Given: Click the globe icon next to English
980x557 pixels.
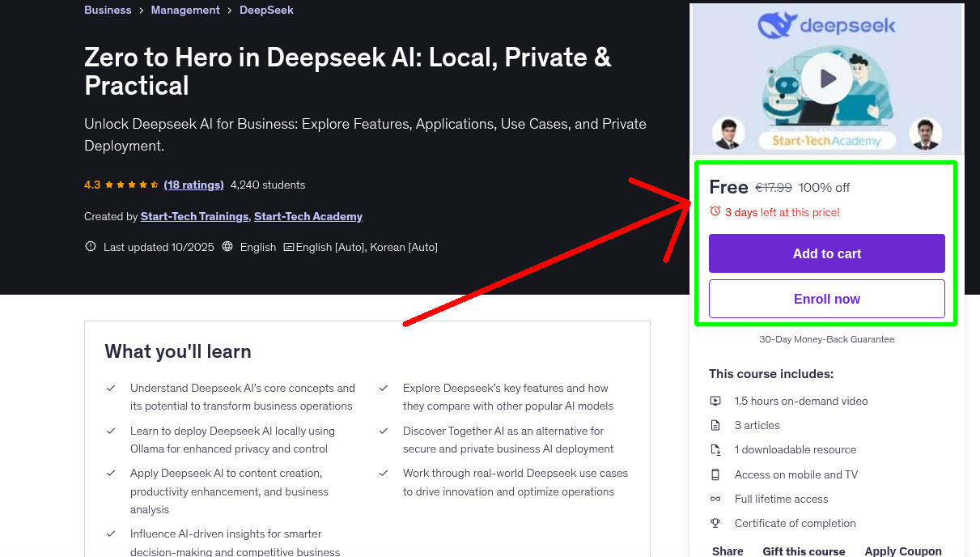Looking at the screenshot, I should (x=227, y=247).
